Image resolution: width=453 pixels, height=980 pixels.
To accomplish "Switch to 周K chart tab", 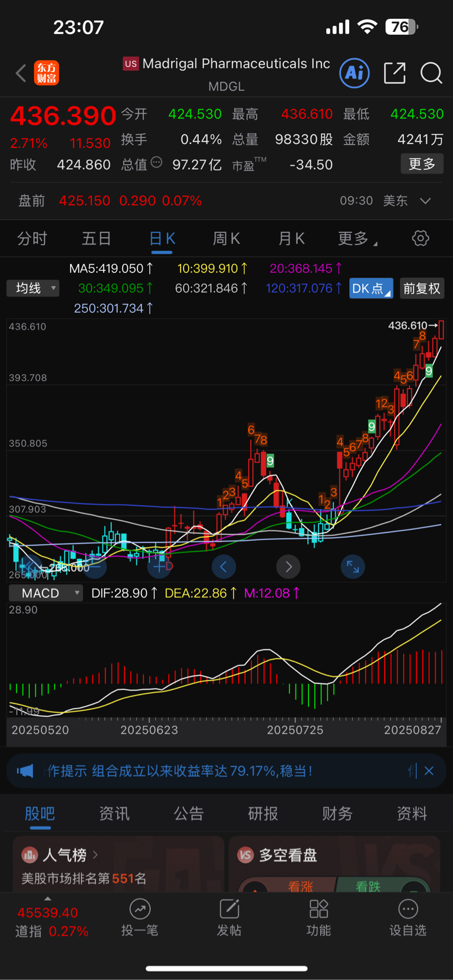I will [226, 238].
